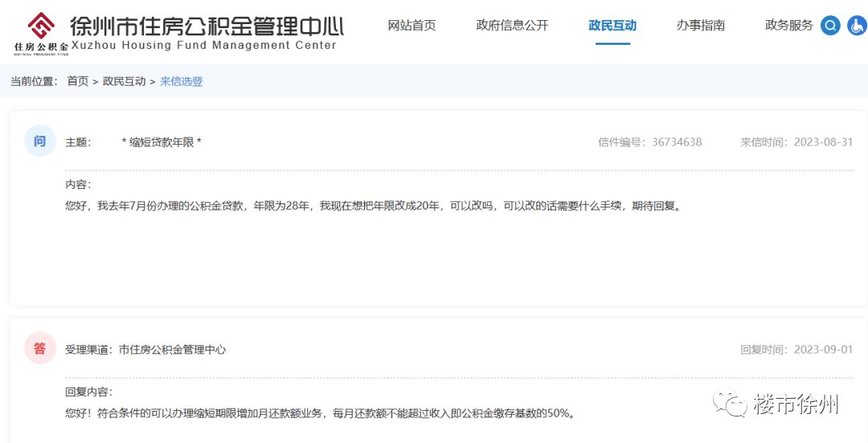Click 受理渠道 市住房公积金管理中心 text
The height and width of the screenshot is (443, 868).
click(145, 350)
